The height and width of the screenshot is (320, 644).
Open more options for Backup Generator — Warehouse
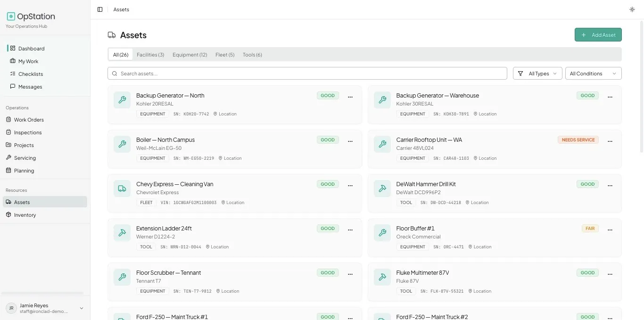(610, 97)
